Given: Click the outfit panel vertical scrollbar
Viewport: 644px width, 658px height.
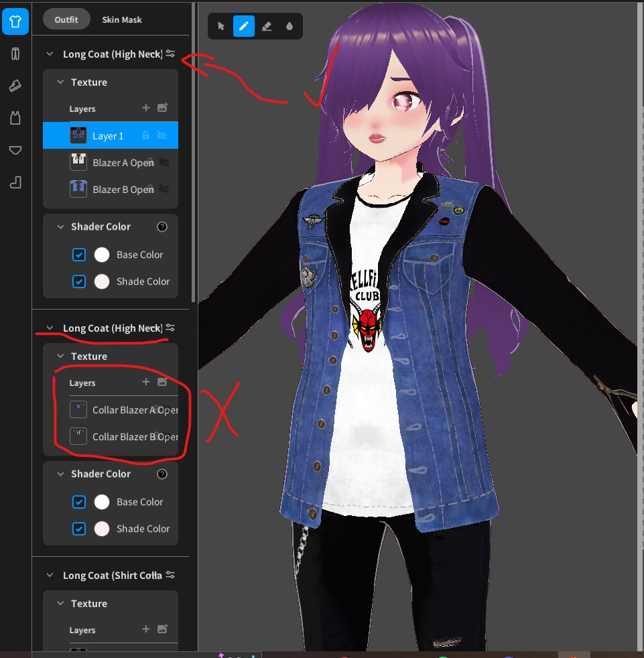Looking at the screenshot, I should click(x=193, y=153).
